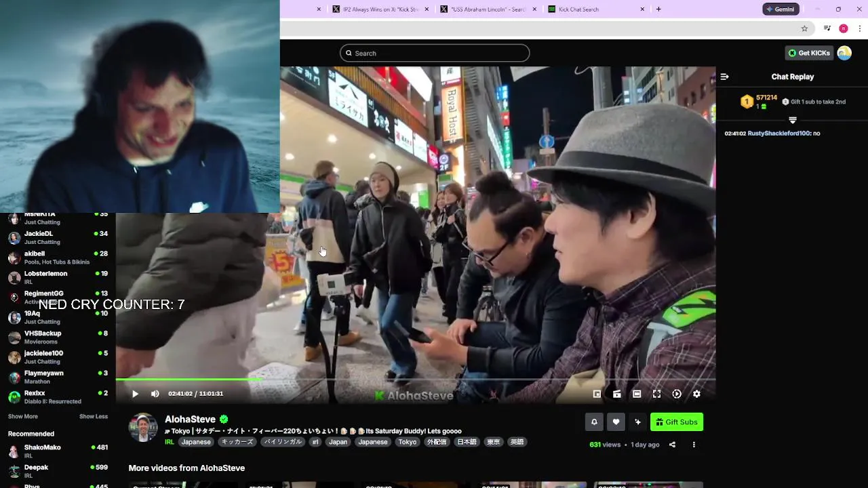Viewport: 868px width, 488px height.
Task: Close the IP2 Always Wins tab
Action: [x=427, y=9]
